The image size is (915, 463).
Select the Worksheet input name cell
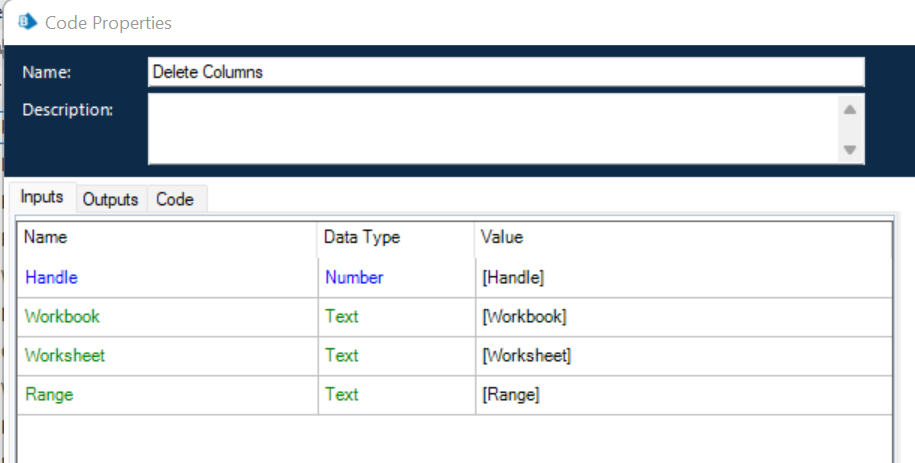click(167, 356)
